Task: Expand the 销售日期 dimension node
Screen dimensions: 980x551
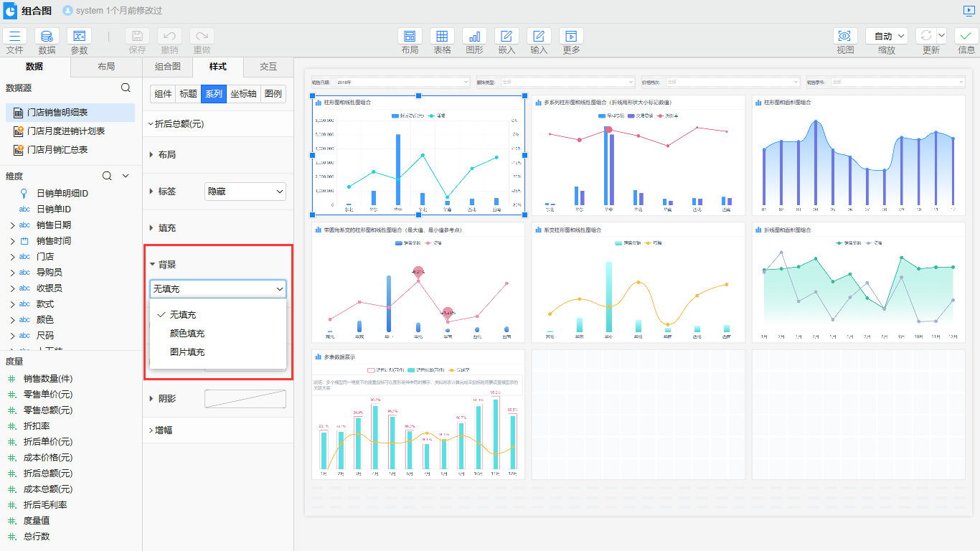Action: [x=12, y=225]
